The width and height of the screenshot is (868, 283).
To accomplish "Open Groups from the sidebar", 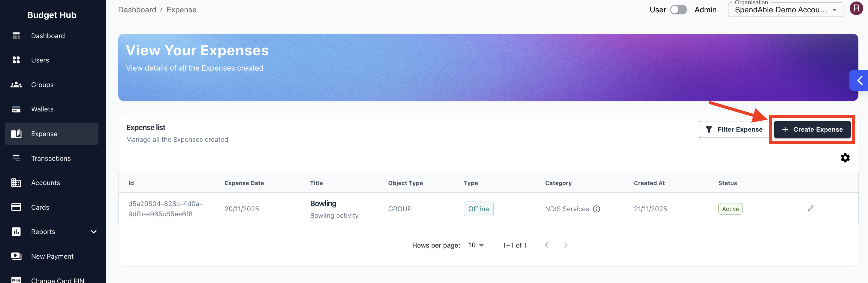I will pyautogui.click(x=42, y=85).
